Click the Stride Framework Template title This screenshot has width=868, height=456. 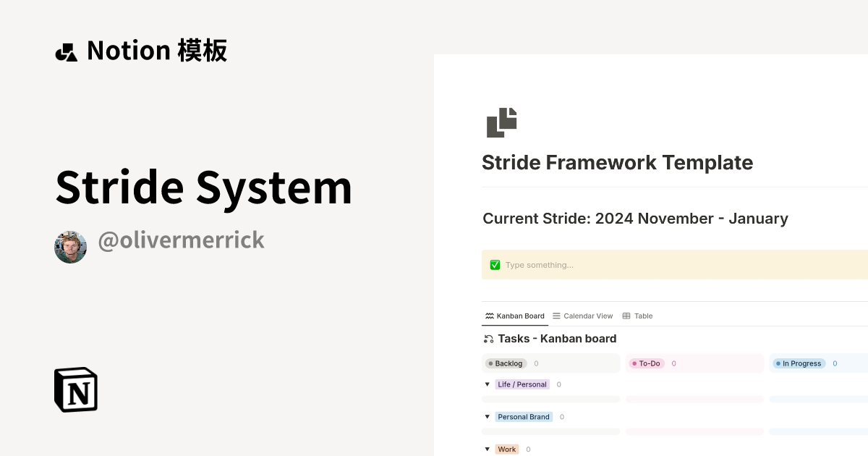pos(618,162)
